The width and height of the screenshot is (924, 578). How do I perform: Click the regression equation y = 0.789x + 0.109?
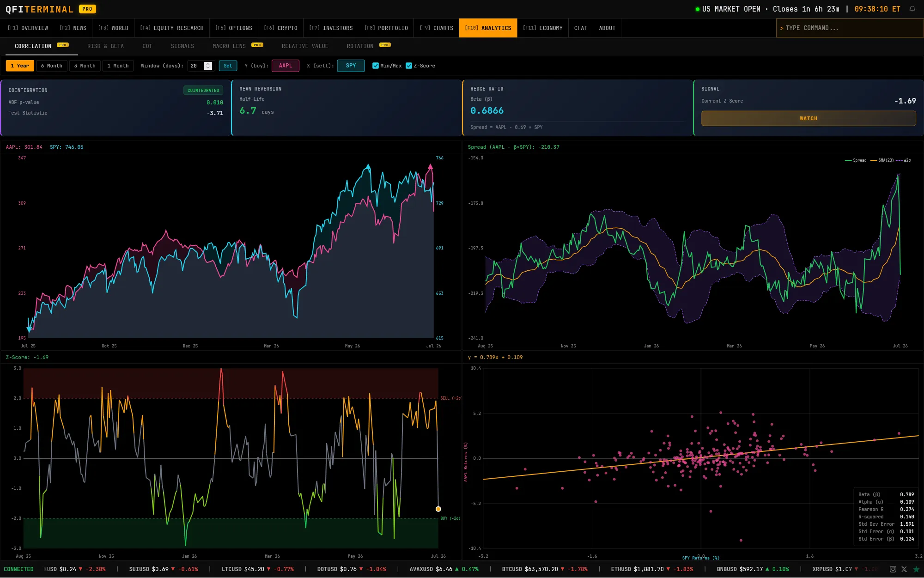click(x=495, y=358)
